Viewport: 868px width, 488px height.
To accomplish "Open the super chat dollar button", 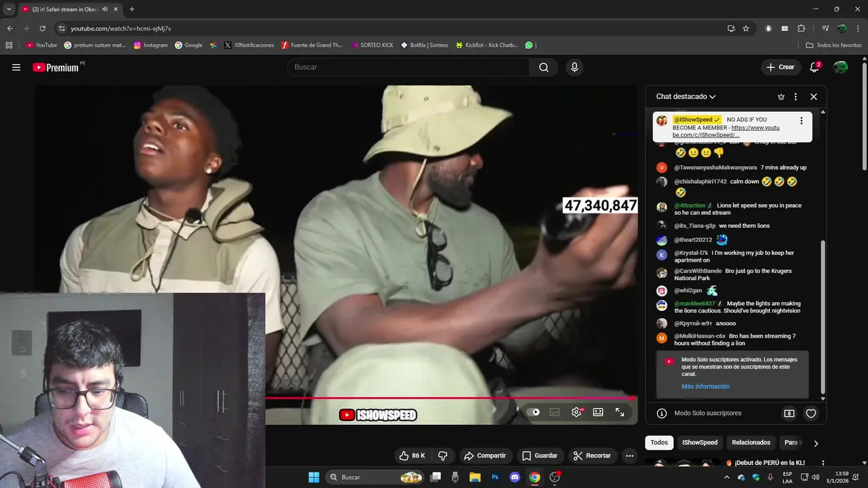I will click(x=789, y=413).
